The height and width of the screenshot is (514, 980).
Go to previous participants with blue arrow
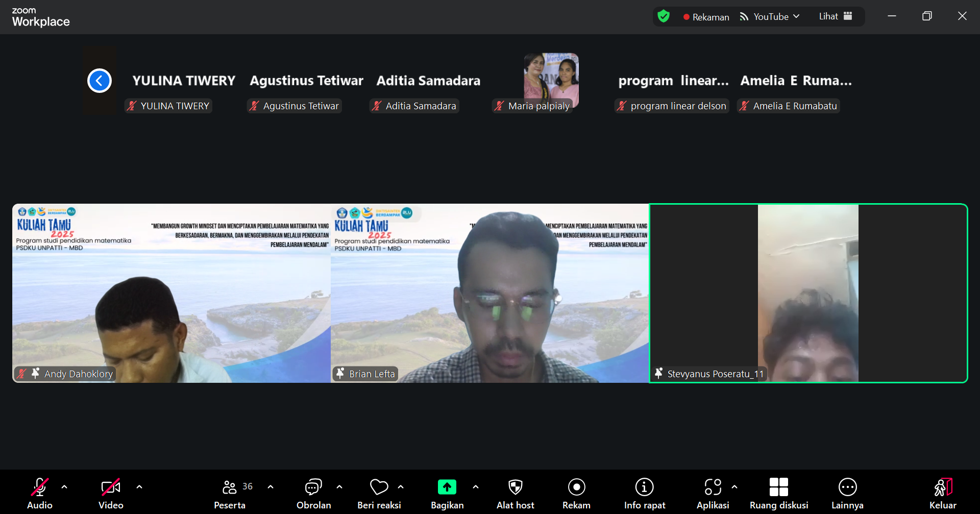coord(100,81)
